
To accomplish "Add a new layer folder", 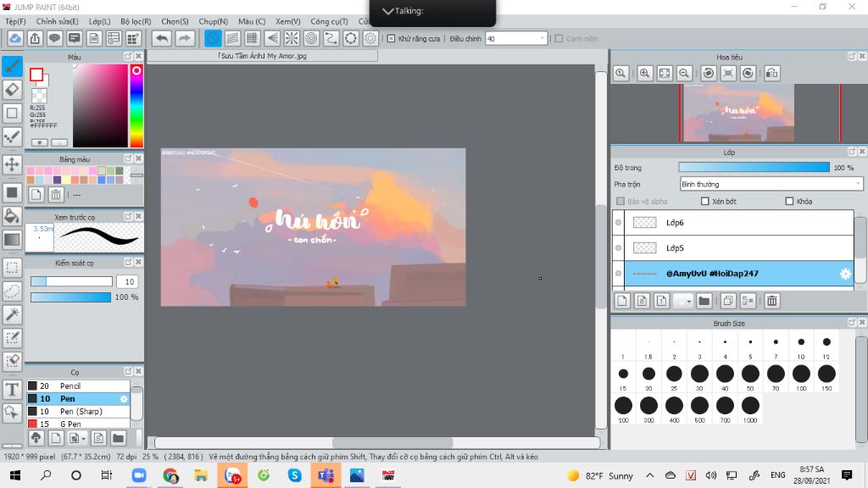I will coord(704,301).
